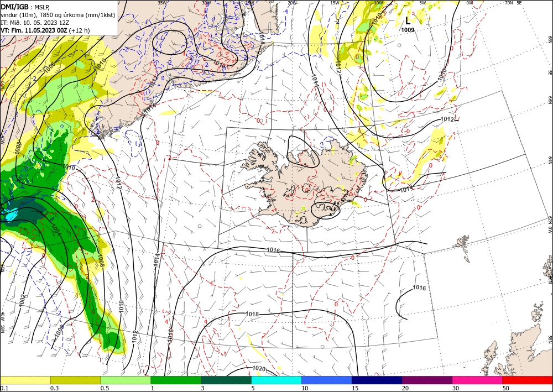Click the red 50+ legend swatch
The image size is (553, 392).
[x=528, y=380]
